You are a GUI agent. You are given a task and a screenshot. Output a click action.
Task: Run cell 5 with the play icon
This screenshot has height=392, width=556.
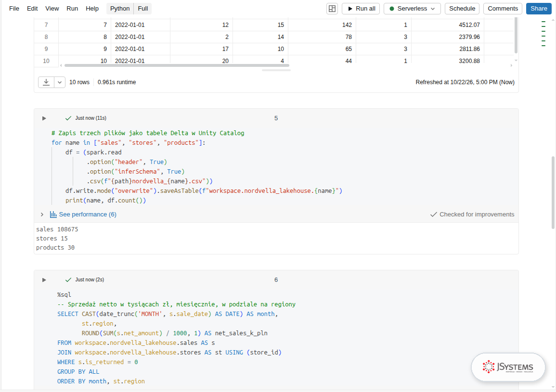tap(44, 118)
